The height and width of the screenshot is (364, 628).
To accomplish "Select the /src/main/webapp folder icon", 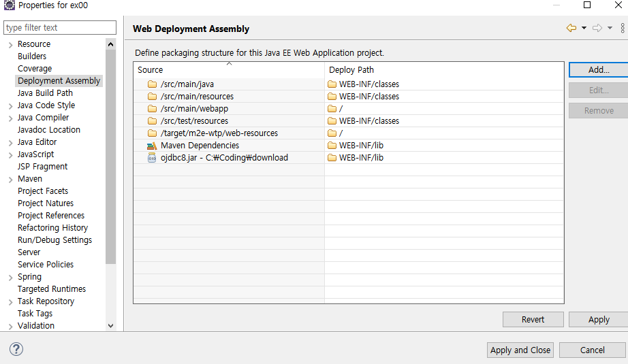I will [x=152, y=109].
